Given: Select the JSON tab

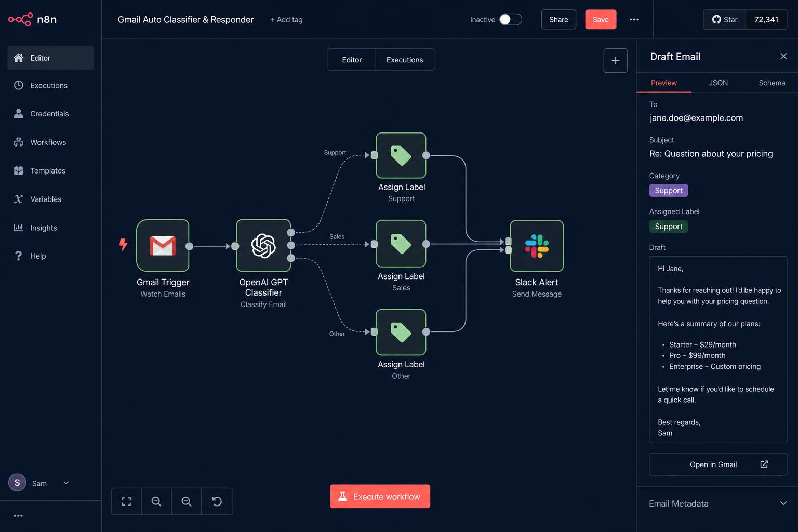Looking at the screenshot, I should pos(719,83).
